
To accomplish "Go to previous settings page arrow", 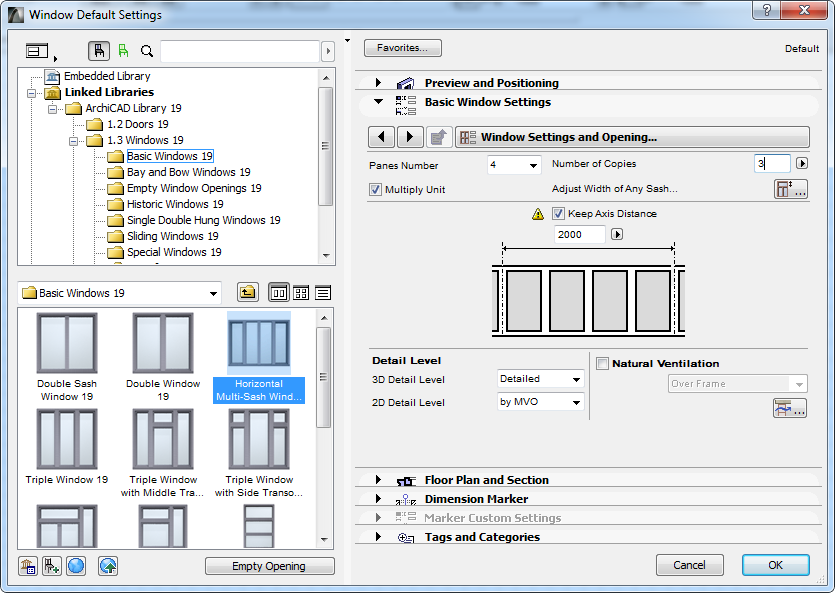I will 381,137.
